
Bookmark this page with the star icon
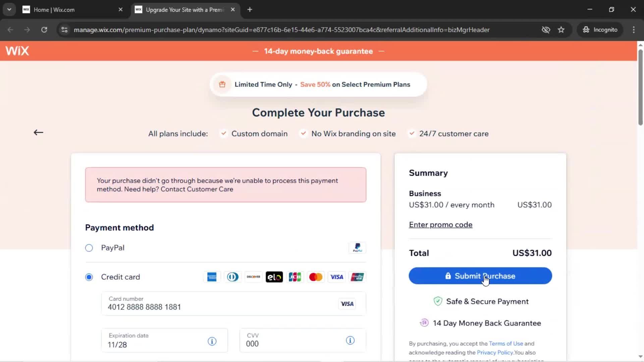(561, 29)
